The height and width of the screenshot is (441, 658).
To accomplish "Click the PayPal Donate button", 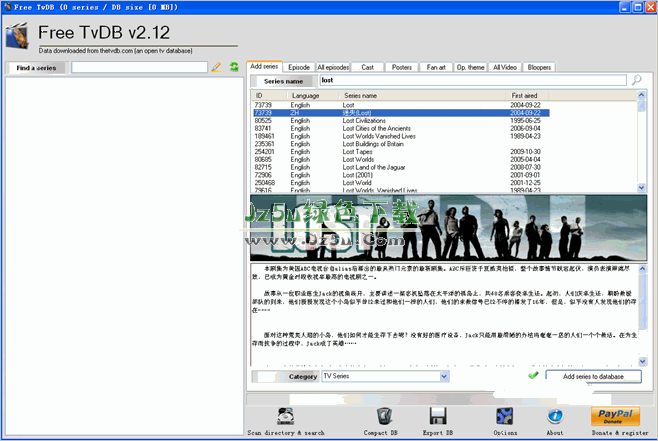I will [x=615, y=416].
